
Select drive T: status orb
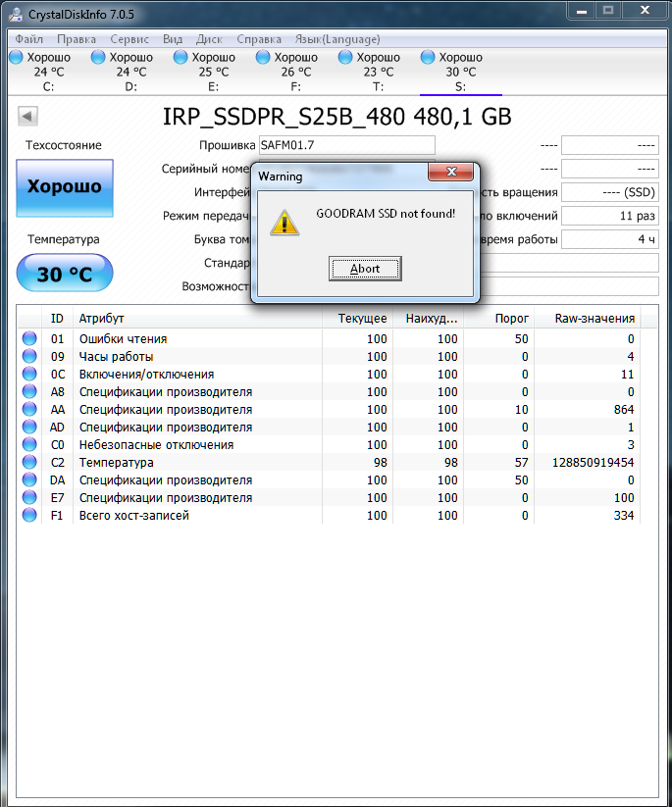(345, 57)
